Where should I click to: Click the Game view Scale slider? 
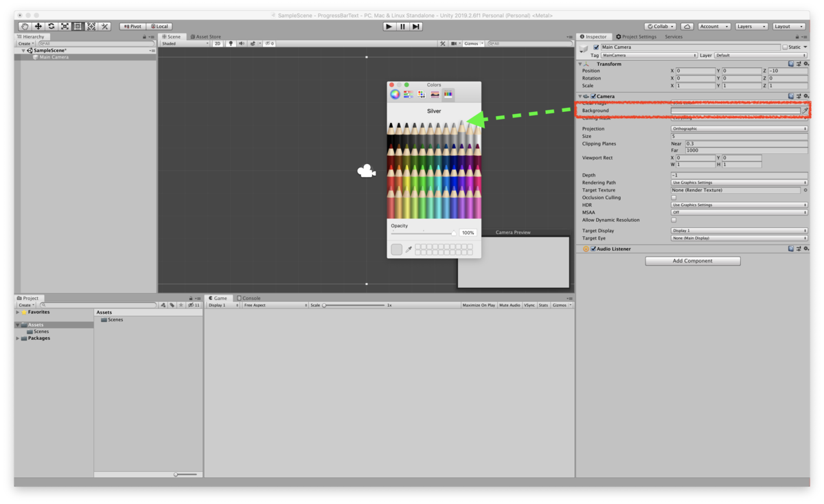354,305
